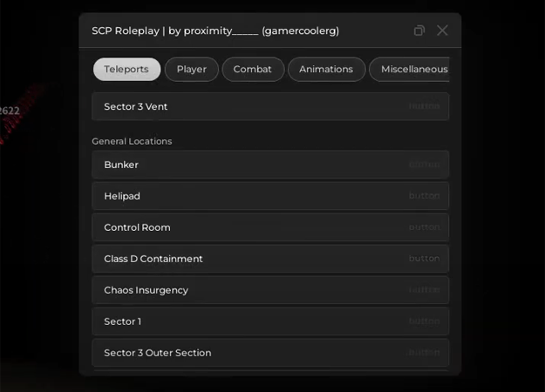Switch to the Teleports tab
This screenshot has height=392, width=545.
126,69
